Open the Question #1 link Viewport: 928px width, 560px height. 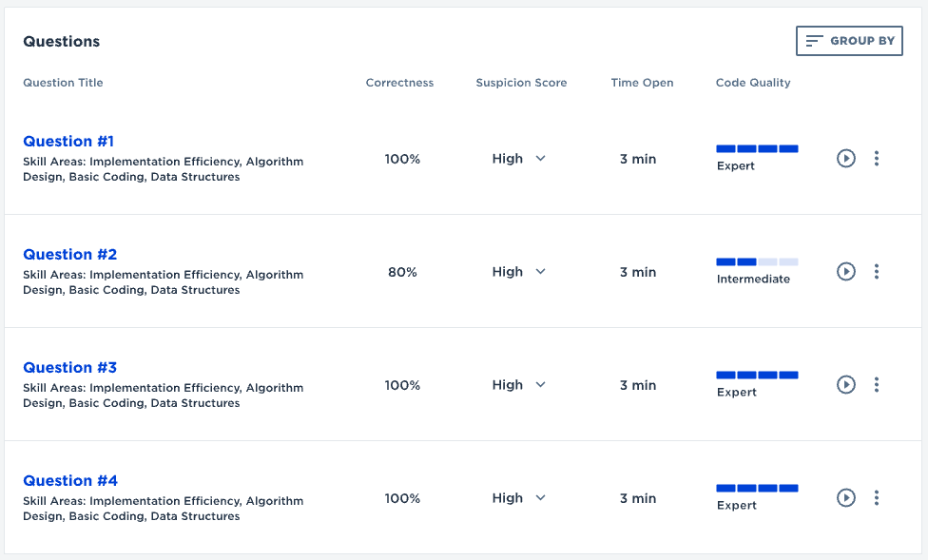(69, 142)
